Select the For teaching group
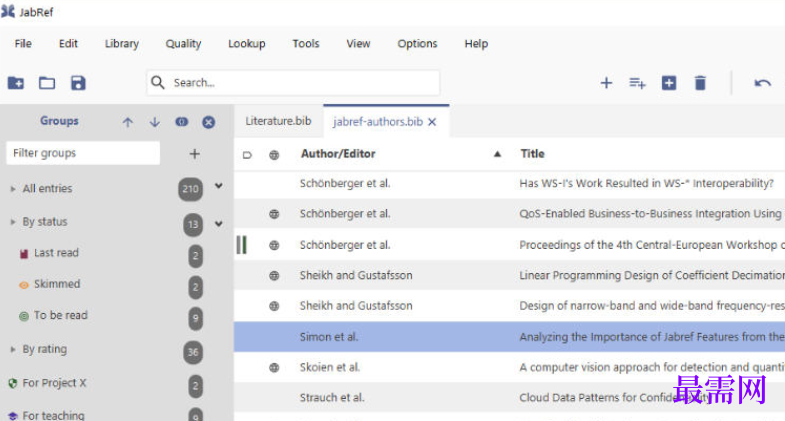This screenshot has width=785, height=421. [53, 415]
